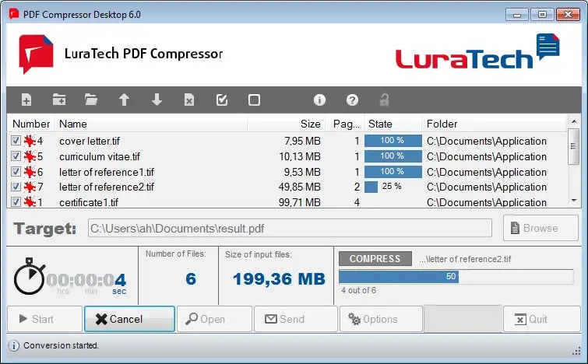Click the file list scroll up arrow

574,121
